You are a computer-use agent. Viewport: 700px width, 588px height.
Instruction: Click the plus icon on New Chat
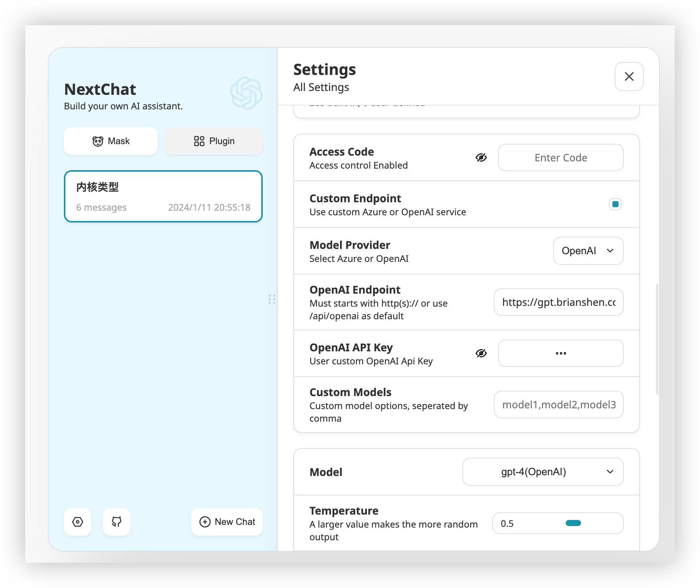[x=205, y=522]
